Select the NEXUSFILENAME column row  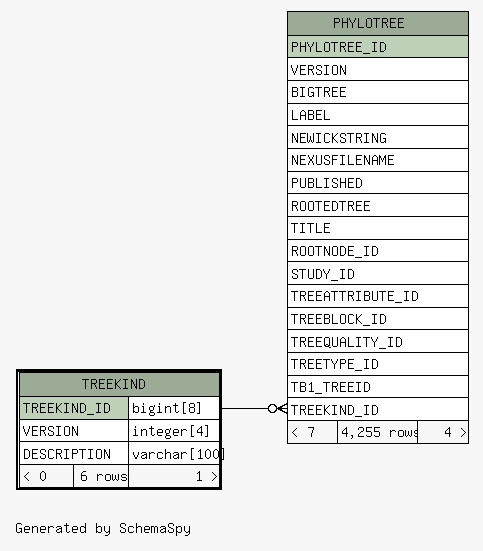(x=378, y=160)
